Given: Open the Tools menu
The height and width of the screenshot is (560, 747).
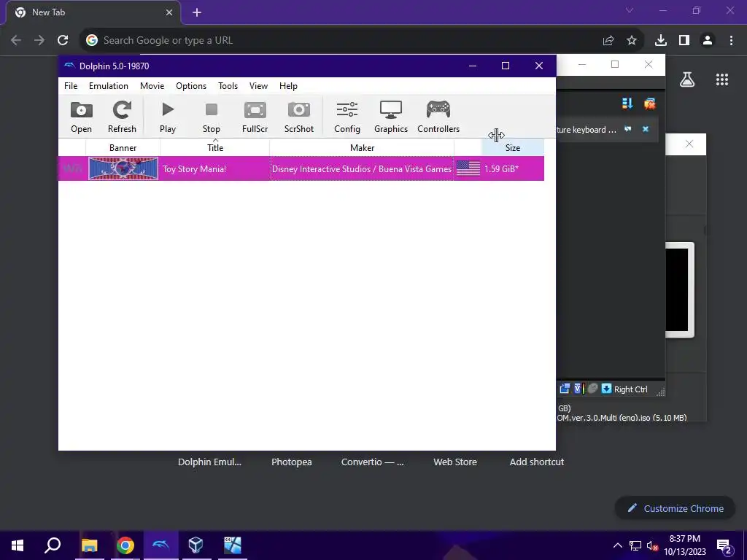Looking at the screenshot, I should [x=228, y=86].
